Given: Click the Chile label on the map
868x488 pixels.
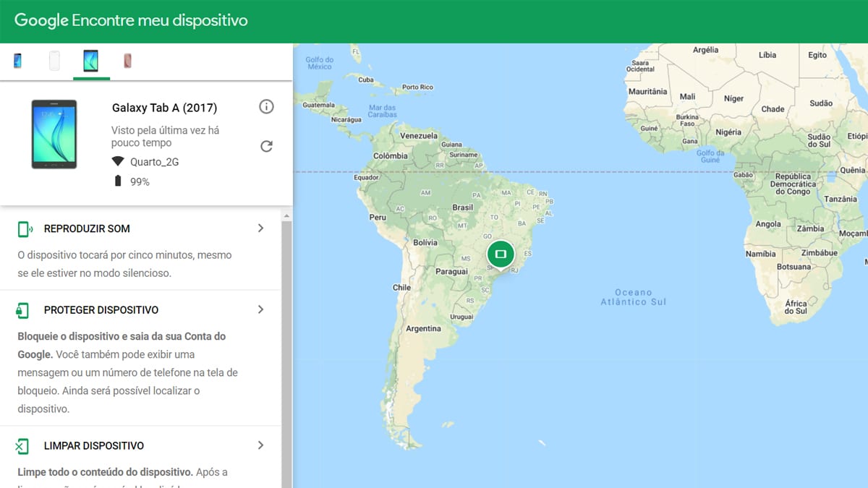Looking at the screenshot, I should [x=401, y=287].
